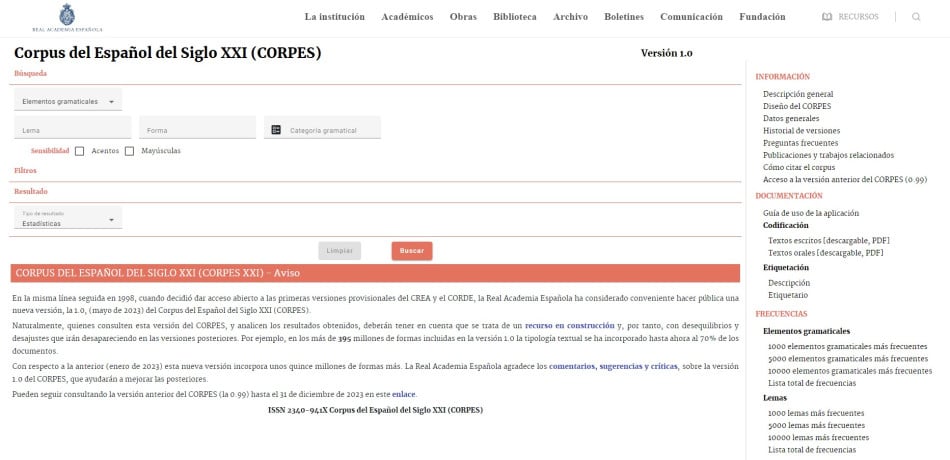Open Preguntas frecuentes link
This screenshot has width=950, height=460.
click(x=800, y=143)
